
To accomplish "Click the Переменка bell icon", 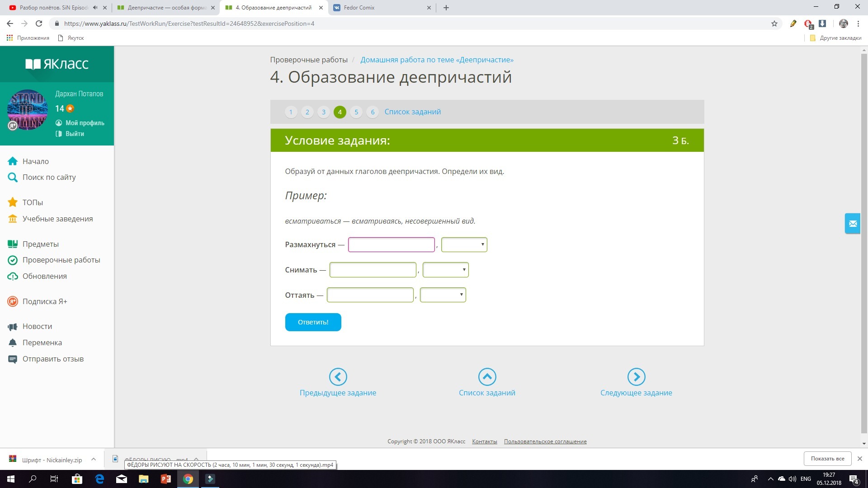I will 13,343.
